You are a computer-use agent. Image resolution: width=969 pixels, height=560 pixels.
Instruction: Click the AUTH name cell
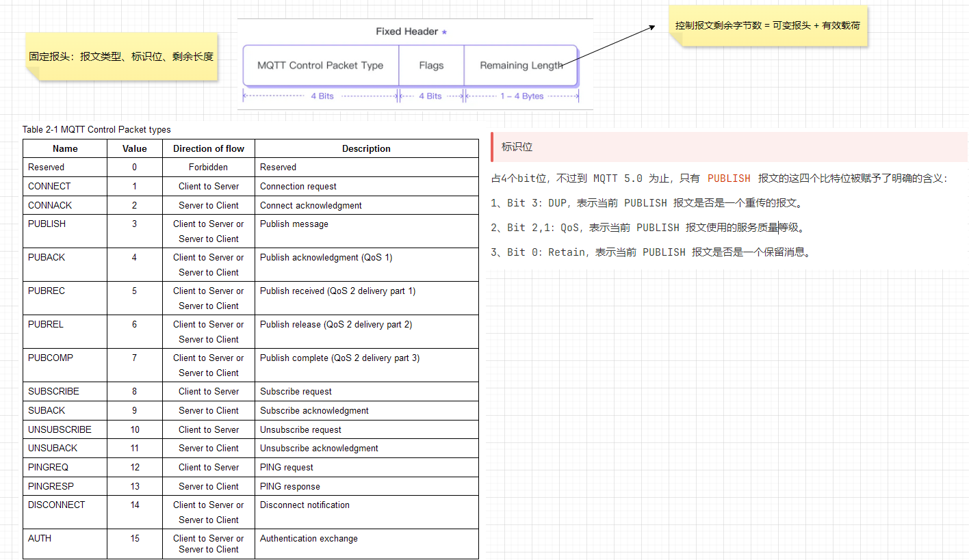65,544
